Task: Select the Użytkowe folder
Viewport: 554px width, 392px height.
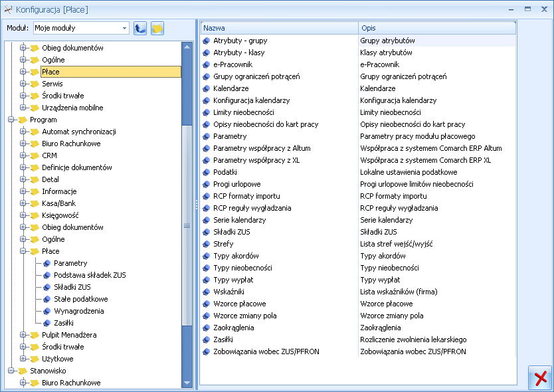Action: click(x=58, y=359)
